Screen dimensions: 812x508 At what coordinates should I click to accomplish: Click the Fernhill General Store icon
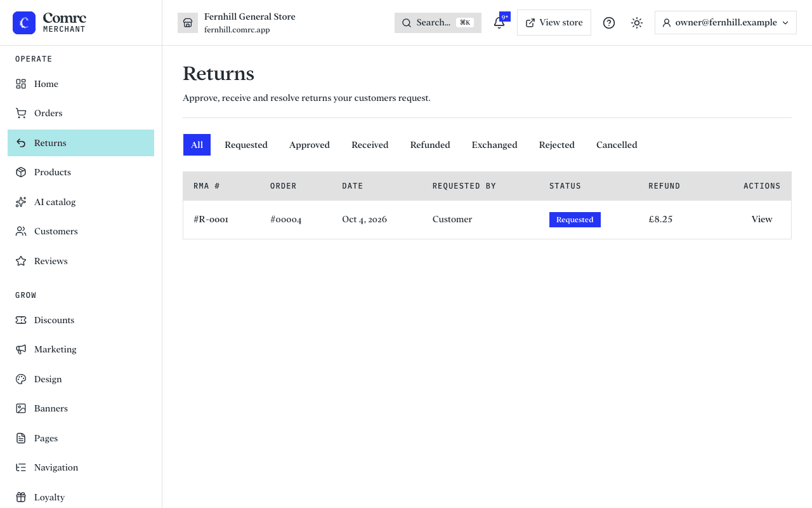click(188, 23)
